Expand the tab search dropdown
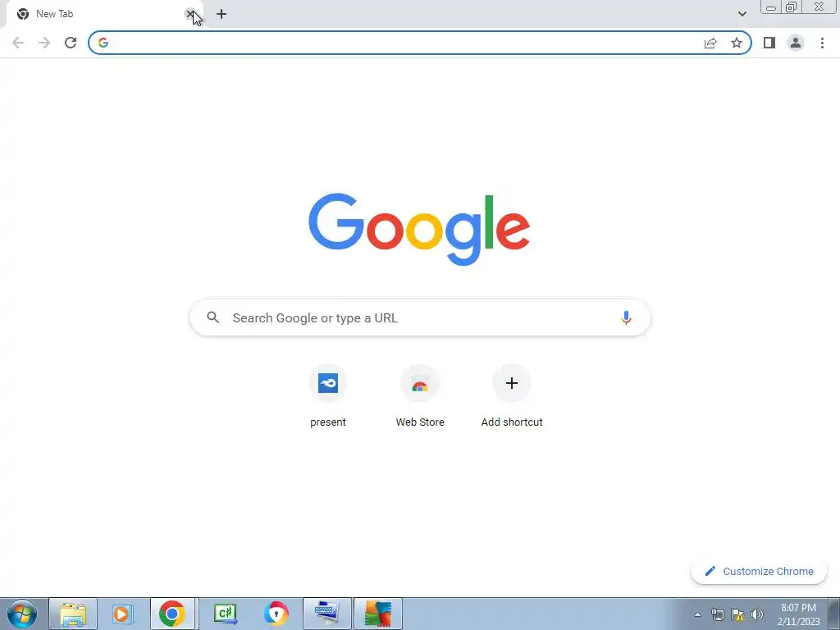The image size is (840, 630). click(x=742, y=14)
